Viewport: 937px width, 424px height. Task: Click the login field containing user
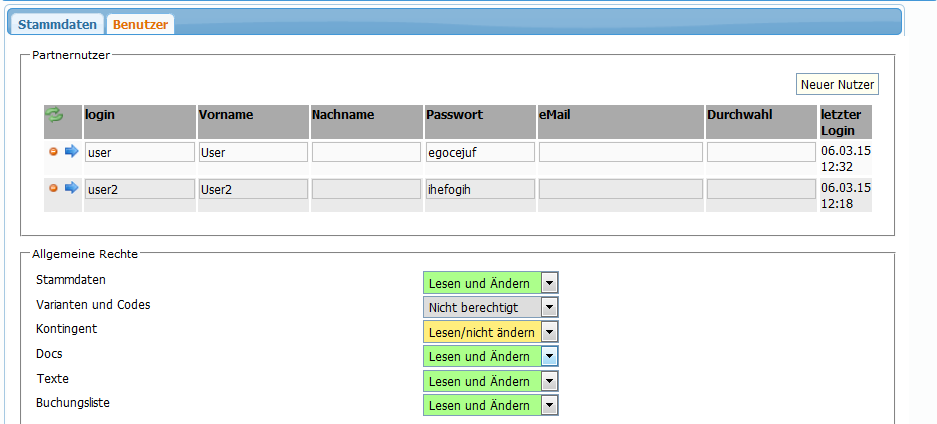coord(139,152)
